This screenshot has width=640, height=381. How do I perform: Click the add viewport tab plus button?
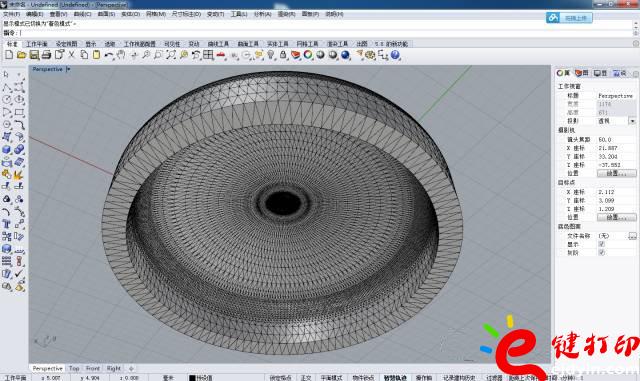pos(131,368)
